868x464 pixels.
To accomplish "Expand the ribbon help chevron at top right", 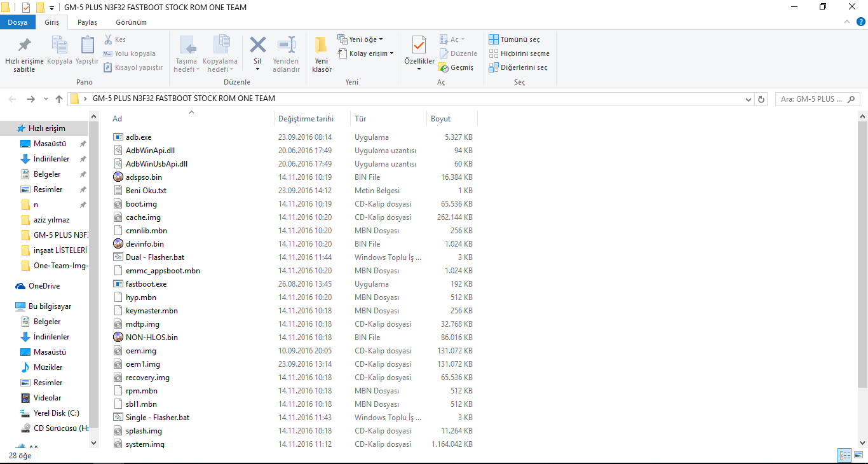I will pyautogui.click(x=846, y=22).
